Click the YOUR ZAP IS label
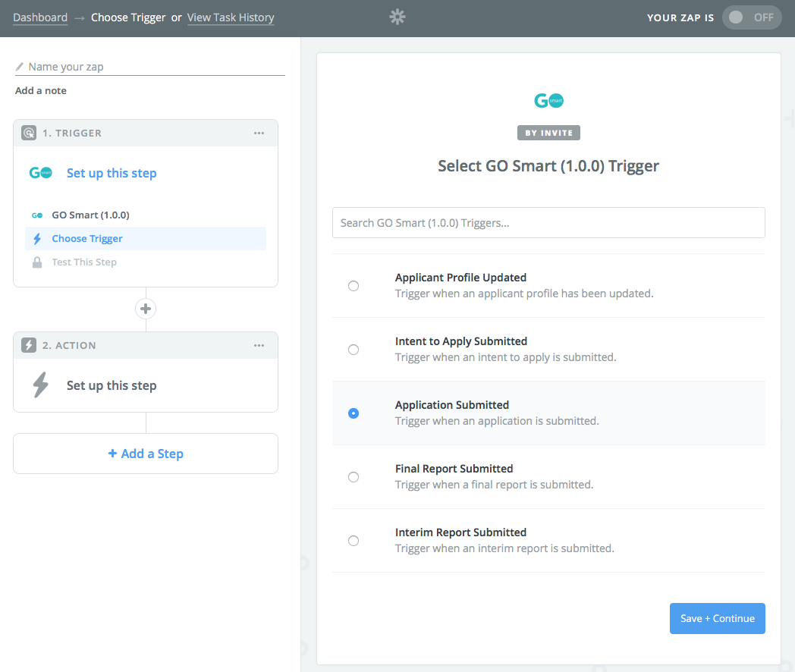This screenshot has width=795, height=672. (680, 17)
